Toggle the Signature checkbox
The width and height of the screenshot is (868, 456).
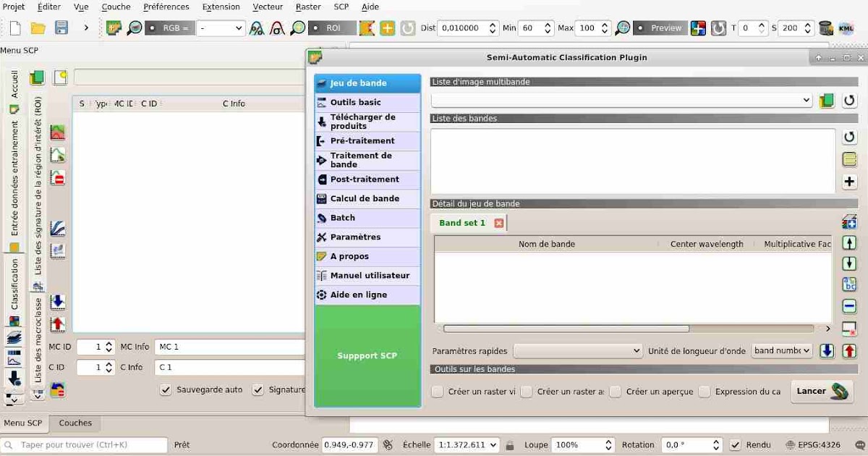pyautogui.click(x=258, y=389)
